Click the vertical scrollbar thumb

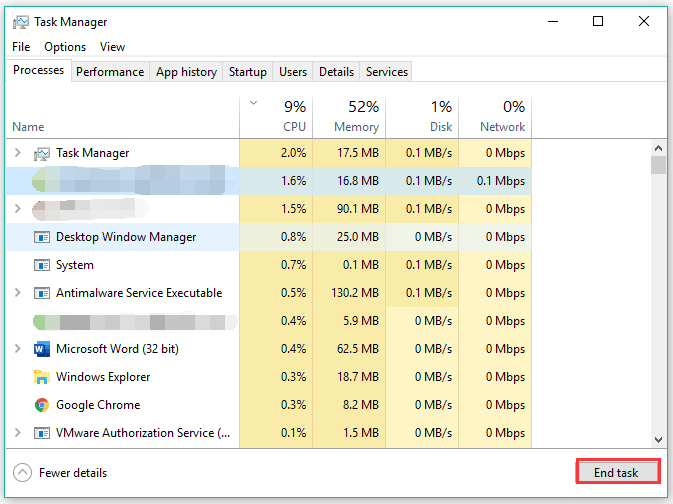(x=658, y=165)
